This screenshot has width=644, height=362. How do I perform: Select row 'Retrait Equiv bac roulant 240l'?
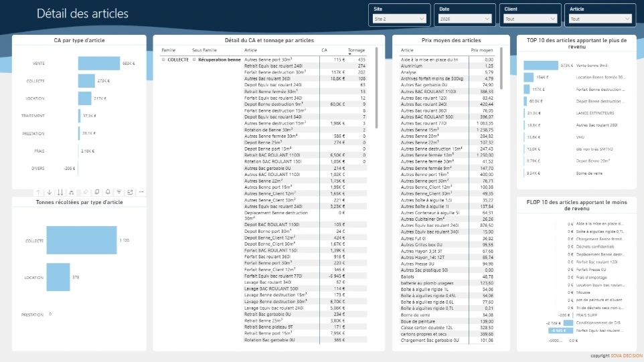pos(305,66)
